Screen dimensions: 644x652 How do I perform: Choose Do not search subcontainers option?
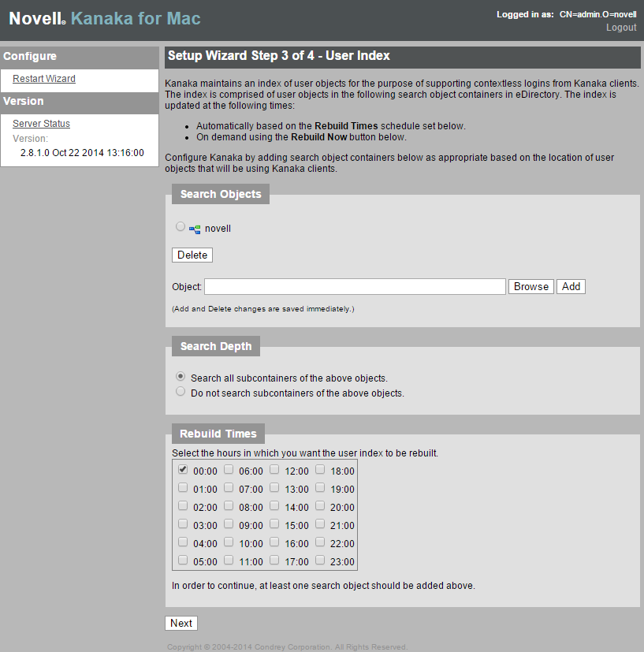click(x=180, y=391)
